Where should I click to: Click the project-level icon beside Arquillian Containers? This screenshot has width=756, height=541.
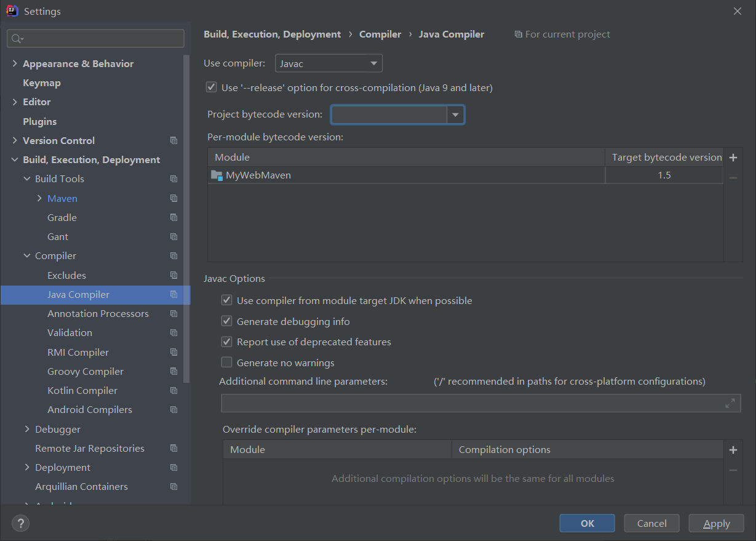pos(174,487)
